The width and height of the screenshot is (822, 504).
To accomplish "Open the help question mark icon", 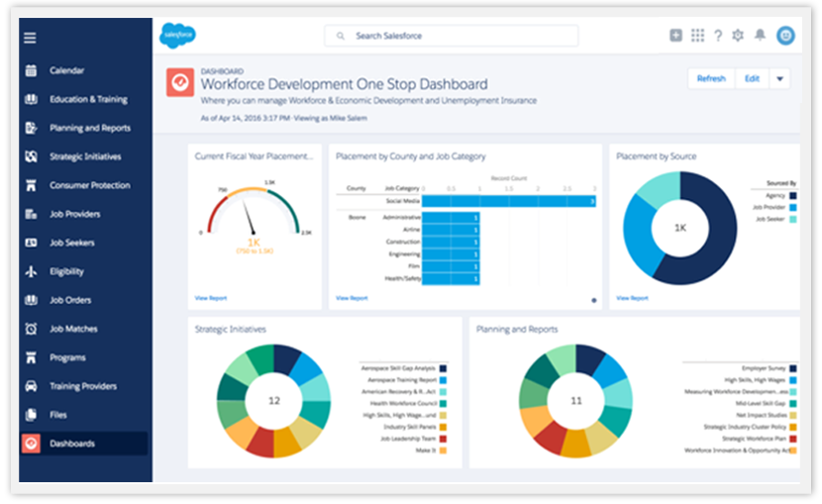I will pyautogui.click(x=718, y=35).
